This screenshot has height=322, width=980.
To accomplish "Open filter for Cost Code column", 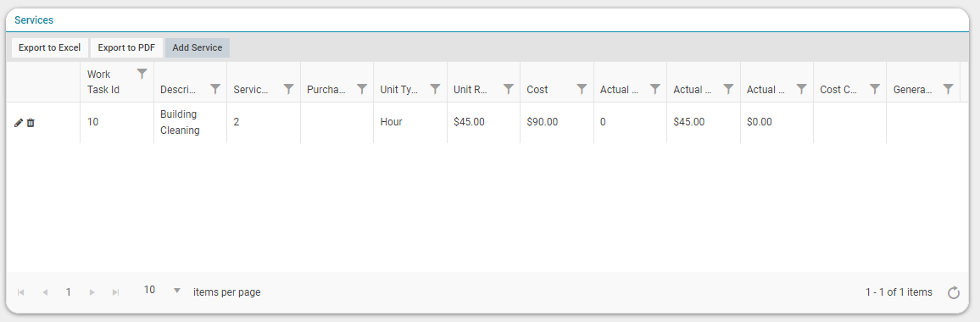I will tap(875, 90).
